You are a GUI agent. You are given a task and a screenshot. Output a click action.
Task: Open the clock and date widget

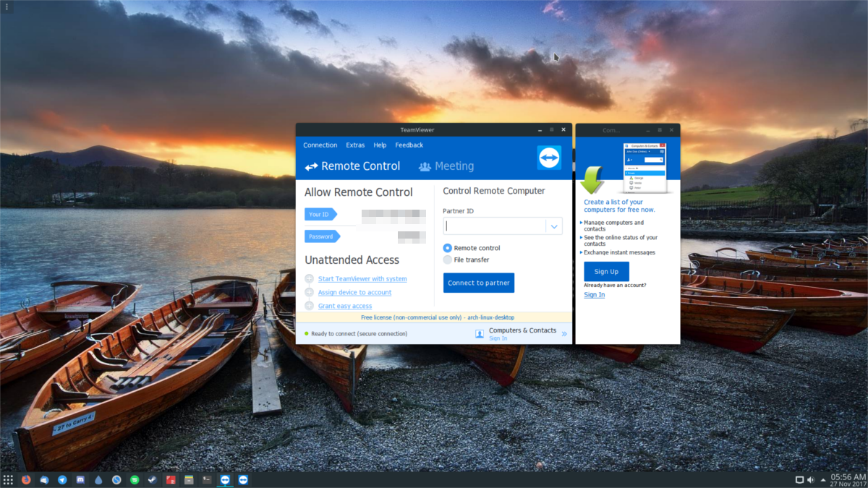pyautogui.click(x=847, y=480)
